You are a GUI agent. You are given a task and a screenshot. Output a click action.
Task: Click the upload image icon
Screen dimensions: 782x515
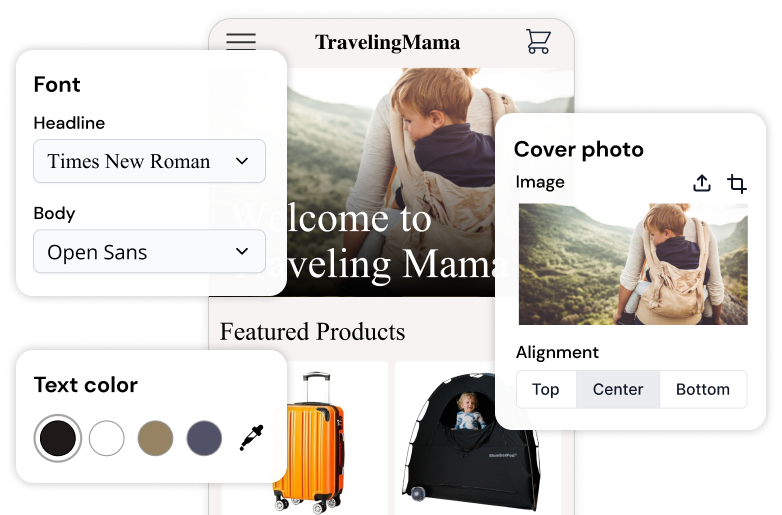(x=702, y=183)
